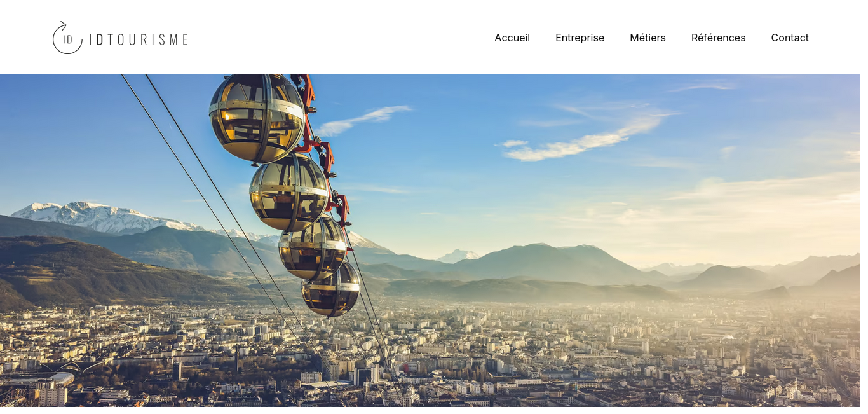Click the distant white peak at center horizon

458,256
